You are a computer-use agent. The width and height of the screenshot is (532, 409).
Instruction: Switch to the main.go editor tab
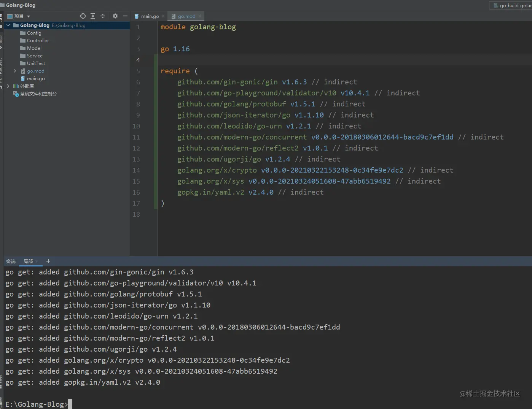coord(150,16)
